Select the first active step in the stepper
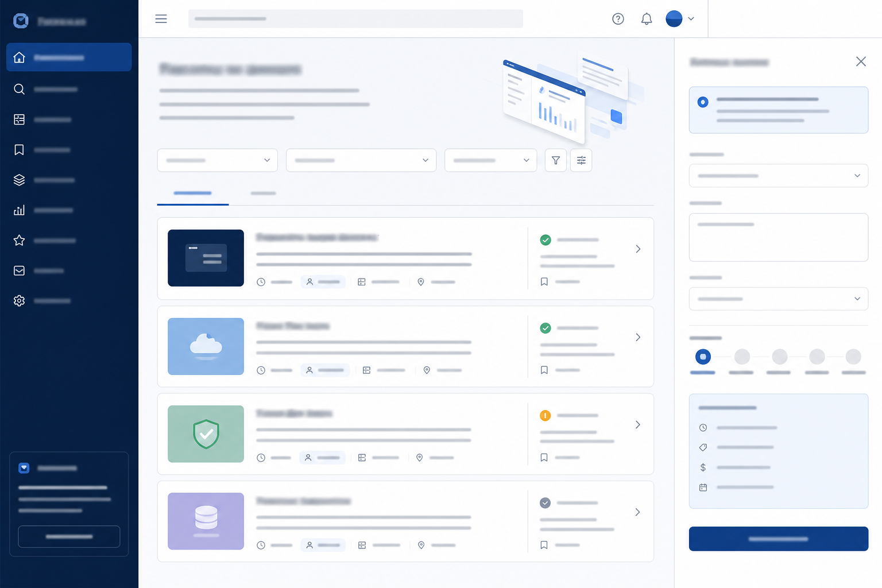Screen dimensions: 882x588 point(703,357)
